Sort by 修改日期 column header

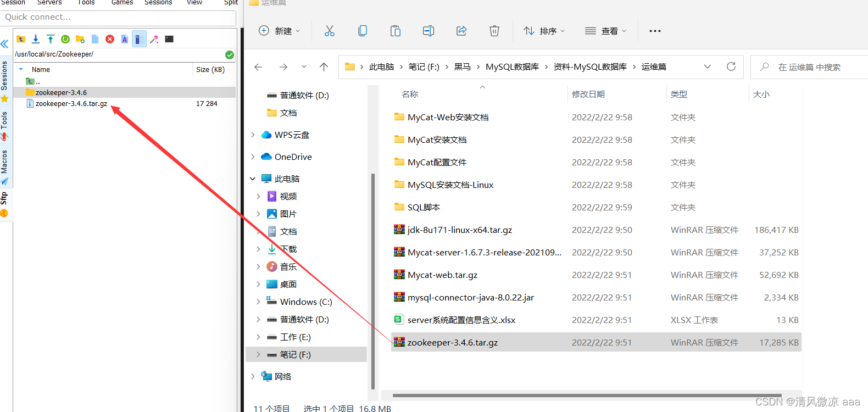[x=588, y=94]
